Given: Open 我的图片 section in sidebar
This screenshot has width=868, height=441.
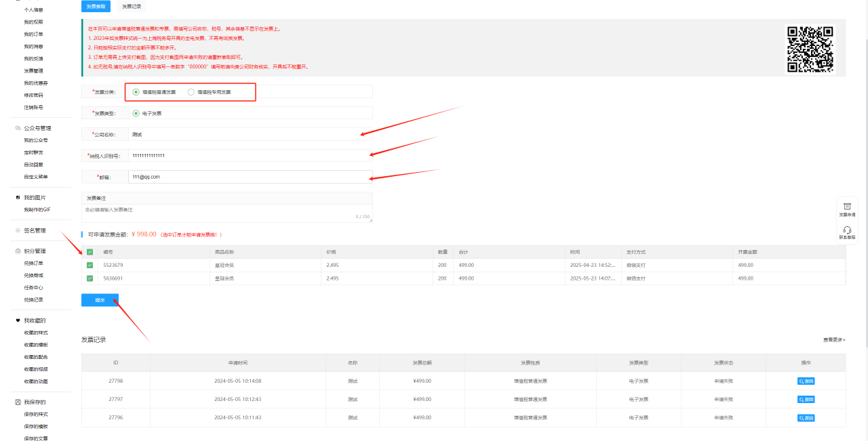Looking at the screenshot, I should click(35, 197).
